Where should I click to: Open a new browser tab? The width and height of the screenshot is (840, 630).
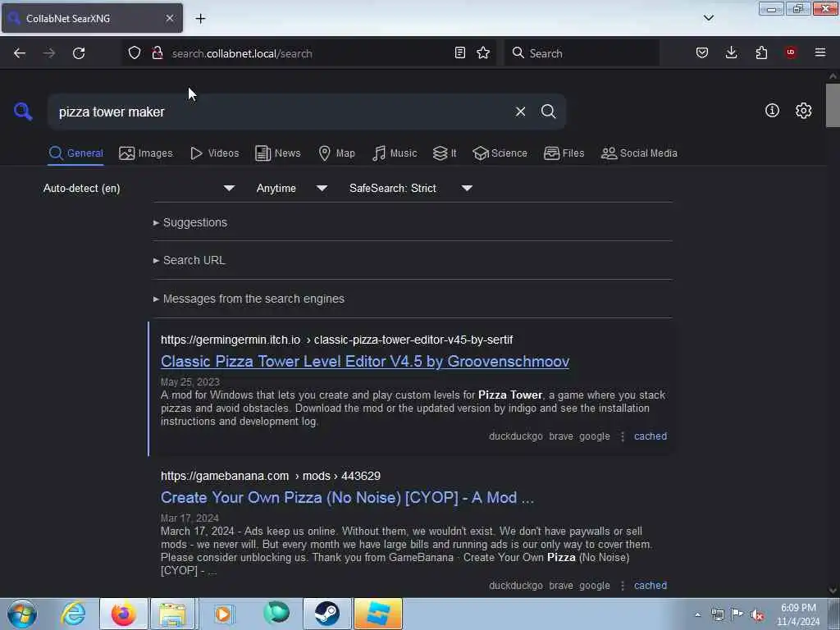200,18
